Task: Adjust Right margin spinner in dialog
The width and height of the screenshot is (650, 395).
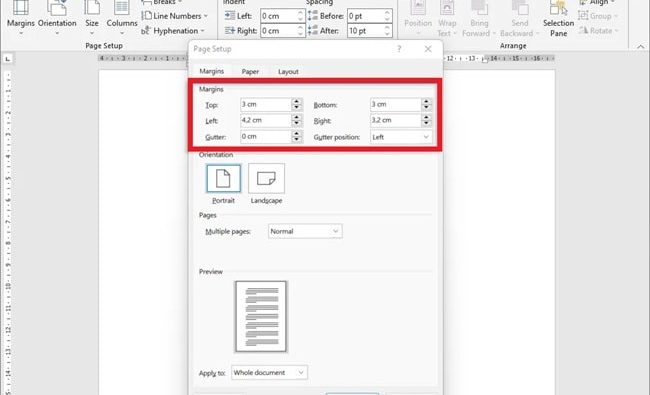Action: click(426, 120)
